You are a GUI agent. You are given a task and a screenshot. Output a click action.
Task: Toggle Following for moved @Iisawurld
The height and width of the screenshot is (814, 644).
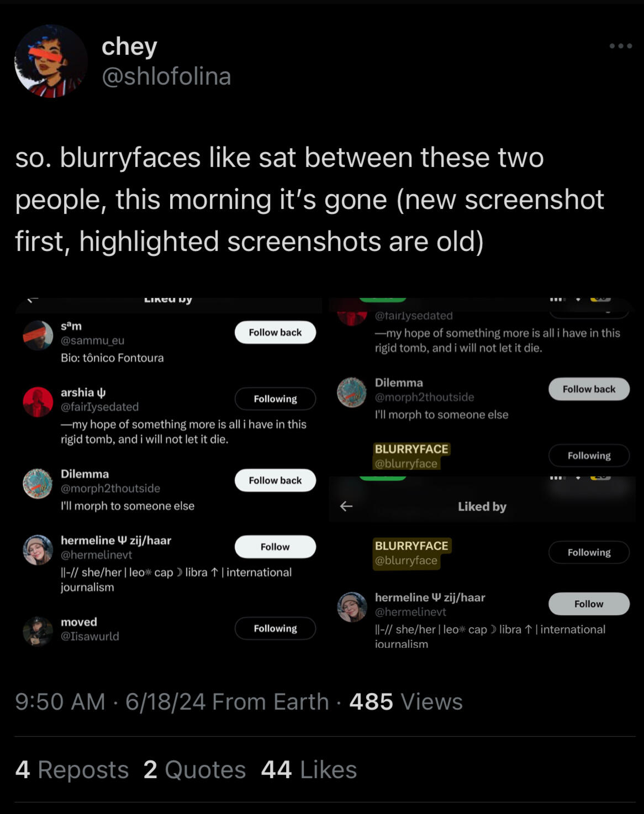(x=275, y=628)
